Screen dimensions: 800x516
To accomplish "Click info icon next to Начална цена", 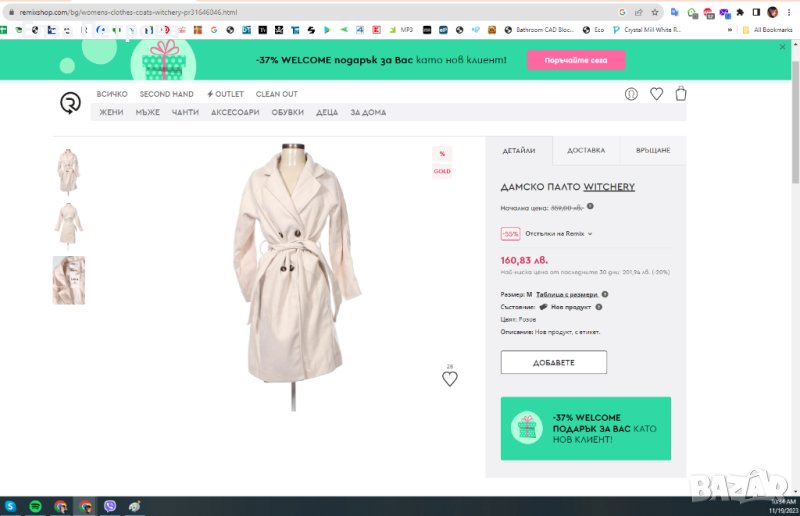I will [x=590, y=206].
